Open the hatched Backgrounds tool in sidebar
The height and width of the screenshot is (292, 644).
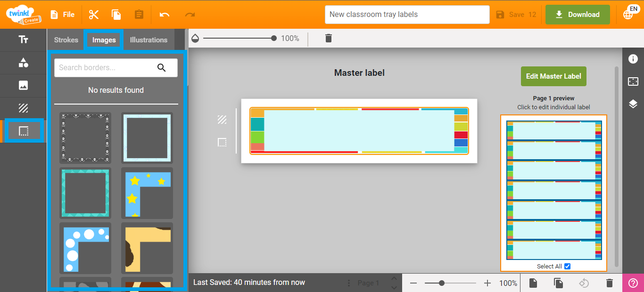pos(23,108)
